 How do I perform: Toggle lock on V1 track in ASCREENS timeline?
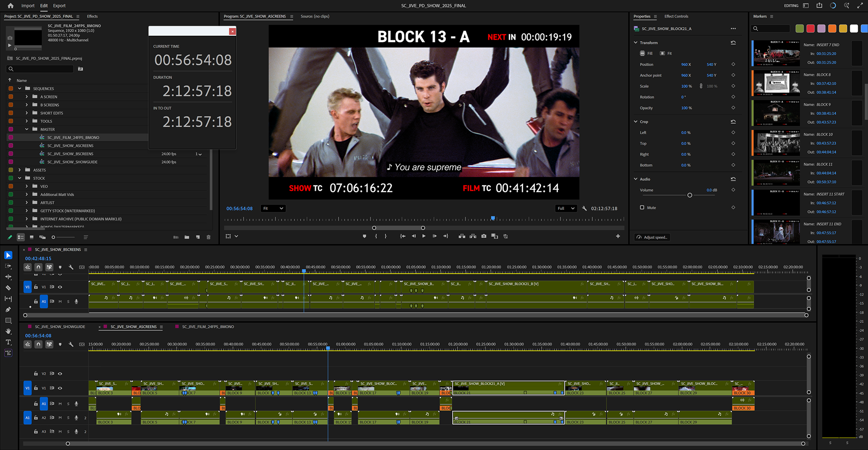[36, 388]
